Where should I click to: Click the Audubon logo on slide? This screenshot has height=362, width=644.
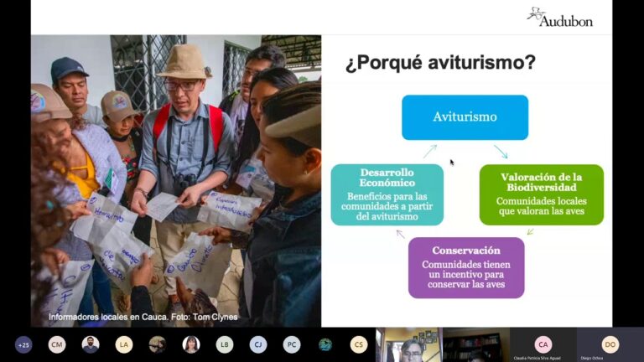560,18
